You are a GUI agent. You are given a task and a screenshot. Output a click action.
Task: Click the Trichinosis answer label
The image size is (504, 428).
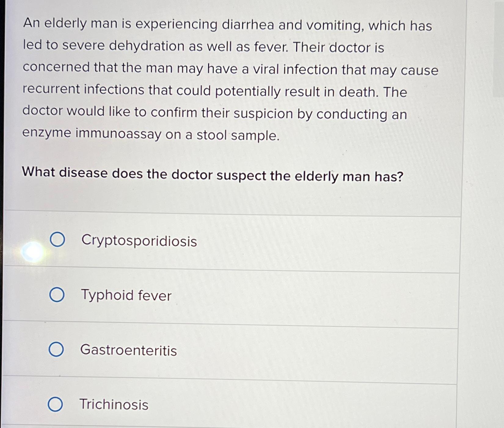pos(114,405)
